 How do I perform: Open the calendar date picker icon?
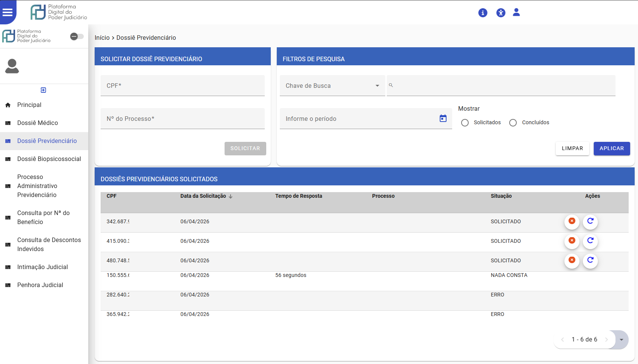(x=443, y=119)
